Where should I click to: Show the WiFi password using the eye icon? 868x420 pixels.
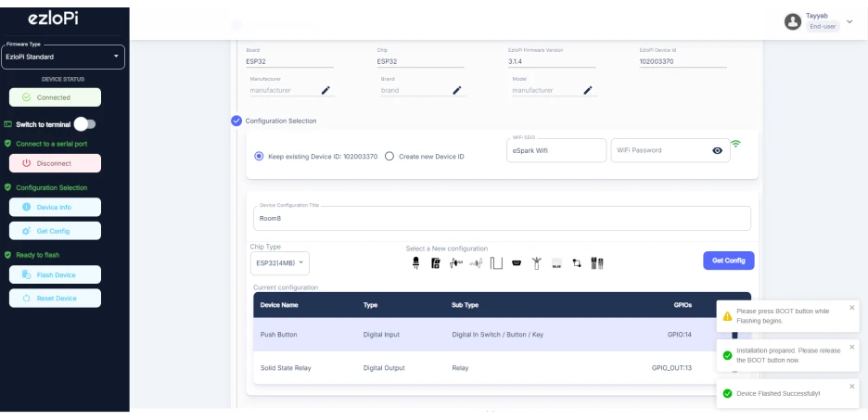click(717, 150)
